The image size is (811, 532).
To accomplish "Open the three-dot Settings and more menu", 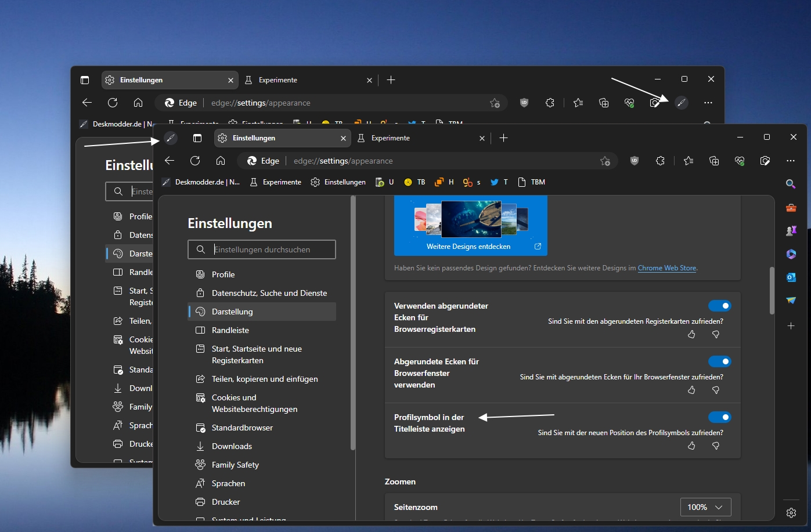I will click(x=791, y=161).
